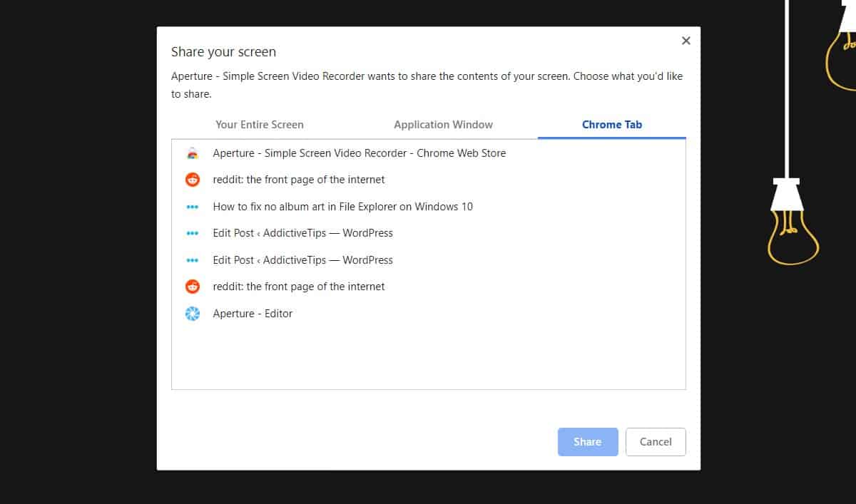This screenshot has width=856, height=504.
Task: Select 'How to fix no album art in File Explorer' tab
Action: pos(429,207)
